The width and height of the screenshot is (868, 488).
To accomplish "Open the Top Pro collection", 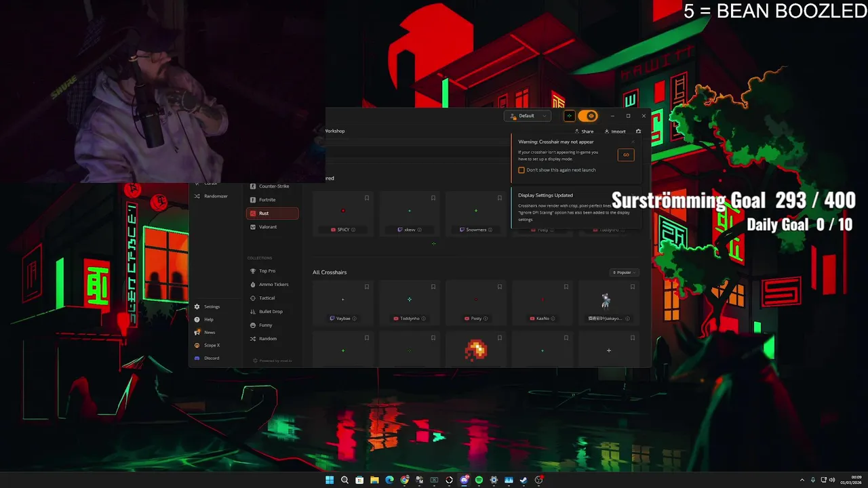I will 272,271.
